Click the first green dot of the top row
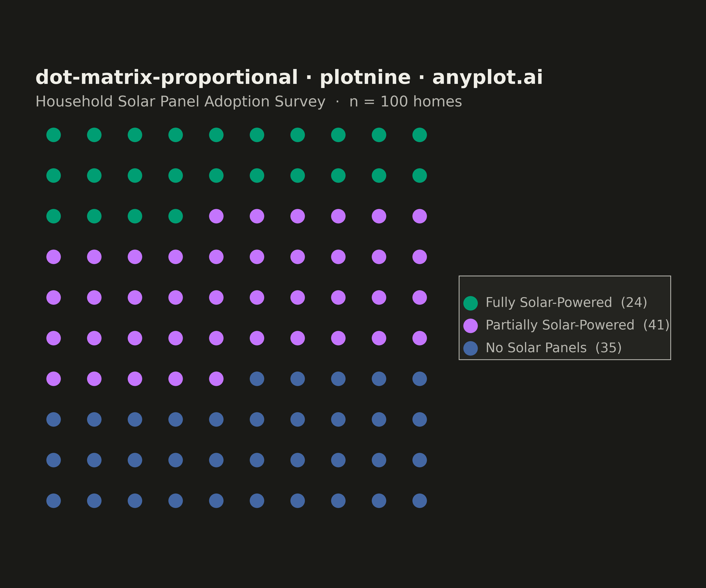This screenshot has height=588, width=706. [x=54, y=135]
